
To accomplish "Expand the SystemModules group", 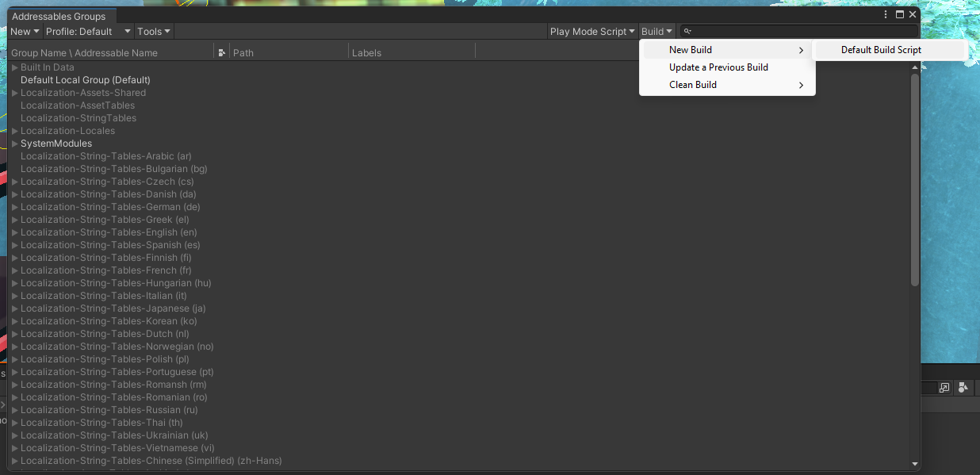I will pyautogui.click(x=13, y=143).
